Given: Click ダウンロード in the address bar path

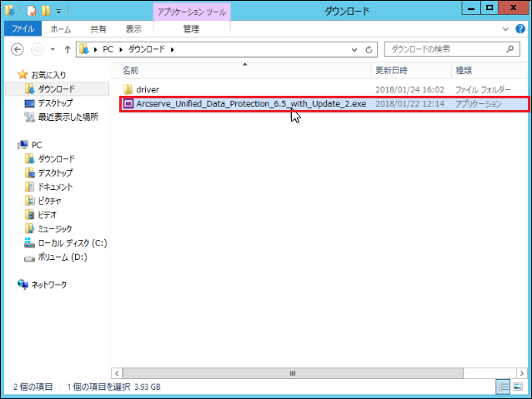Looking at the screenshot, I should 147,49.
